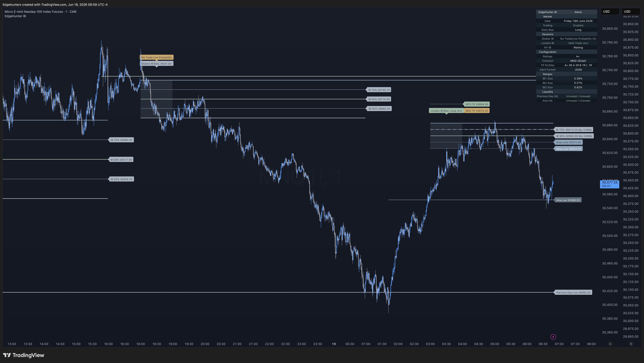This screenshot has width=644, height=363.
Task: Open the second USD currency dropdown
Action: (631, 11)
